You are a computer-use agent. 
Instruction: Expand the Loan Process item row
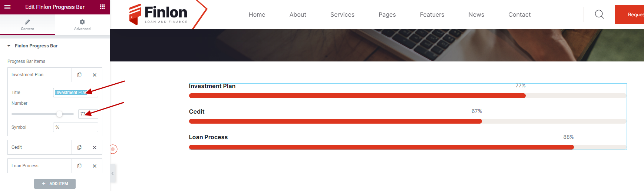coord(39,166)
